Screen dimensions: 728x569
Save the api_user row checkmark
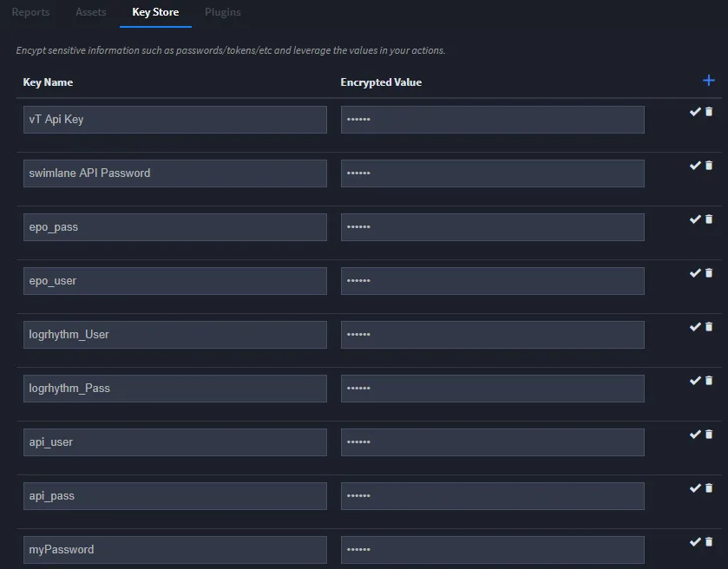695,435
